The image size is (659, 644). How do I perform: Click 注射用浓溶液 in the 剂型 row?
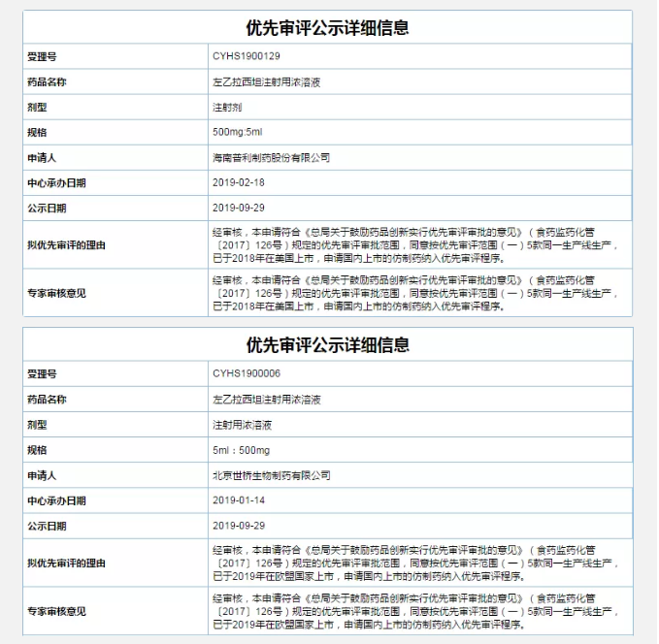tap(241, 425)
